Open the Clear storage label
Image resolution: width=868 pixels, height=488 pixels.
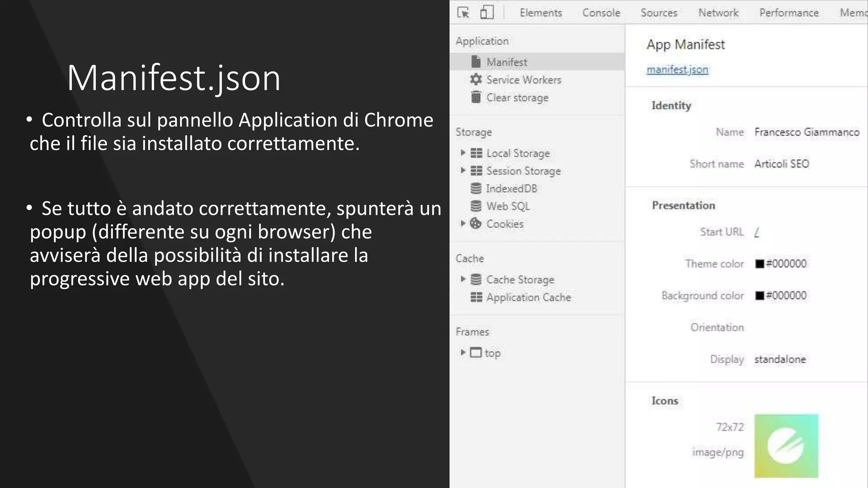(517, 98)
